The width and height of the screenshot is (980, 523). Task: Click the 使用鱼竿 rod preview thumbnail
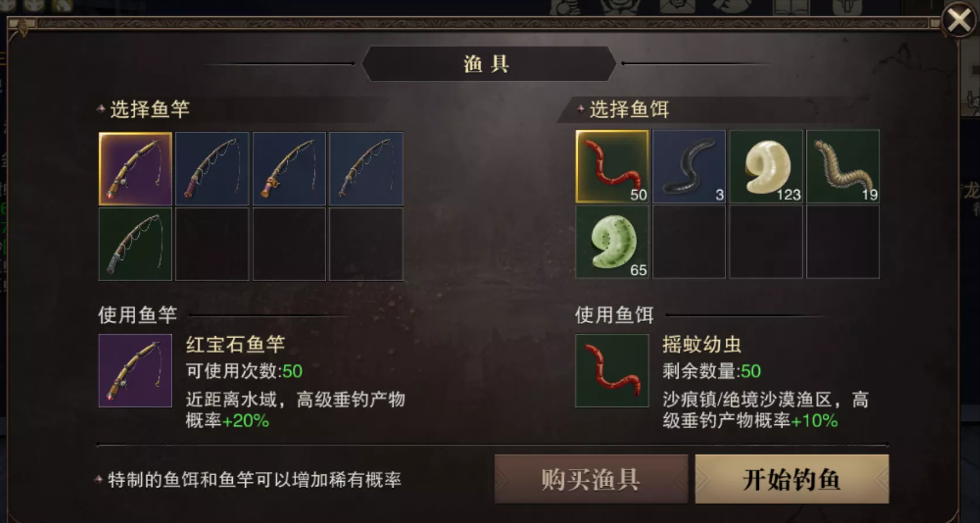point(135,371)
